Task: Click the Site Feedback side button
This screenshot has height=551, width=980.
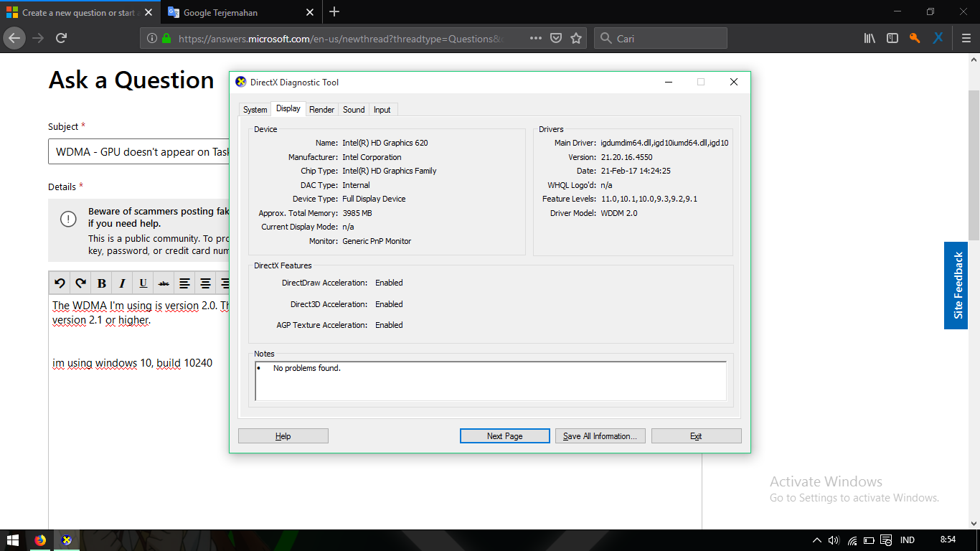Action: (x=956, y=286)
